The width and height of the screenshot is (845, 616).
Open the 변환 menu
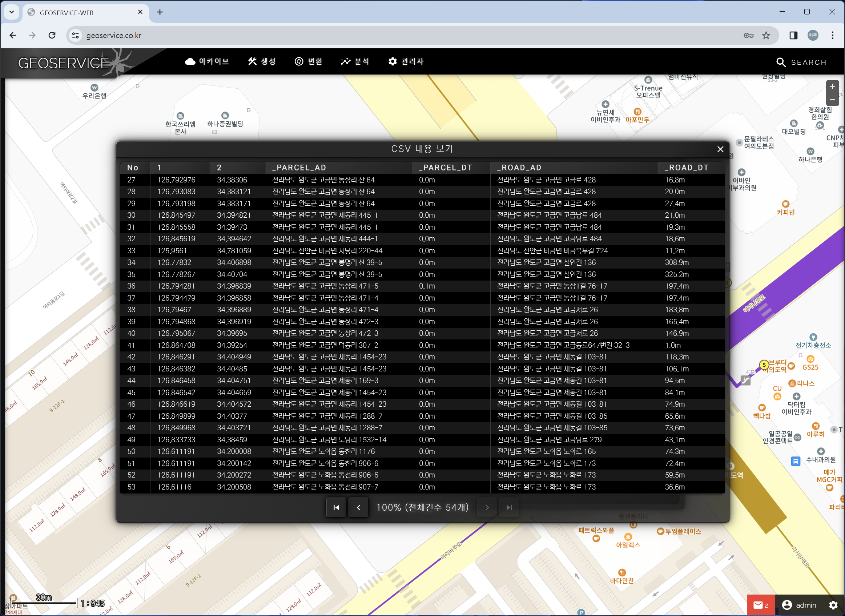[x=309, y=61]
